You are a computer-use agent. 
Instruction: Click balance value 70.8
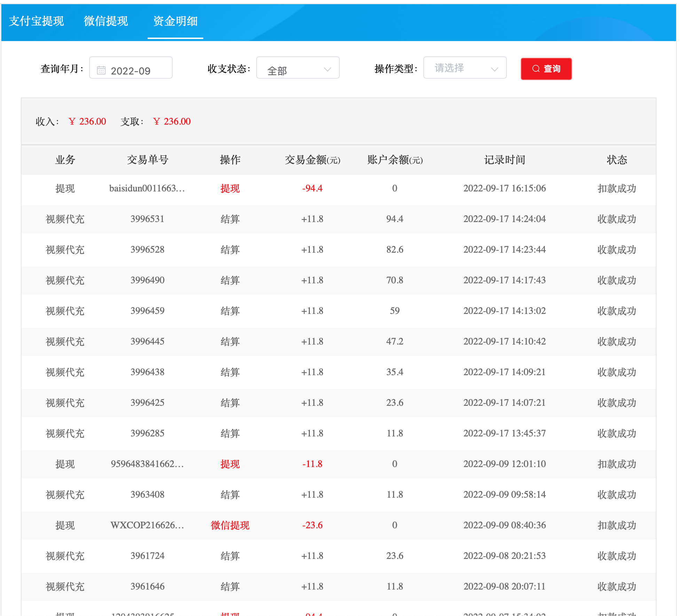395,280
